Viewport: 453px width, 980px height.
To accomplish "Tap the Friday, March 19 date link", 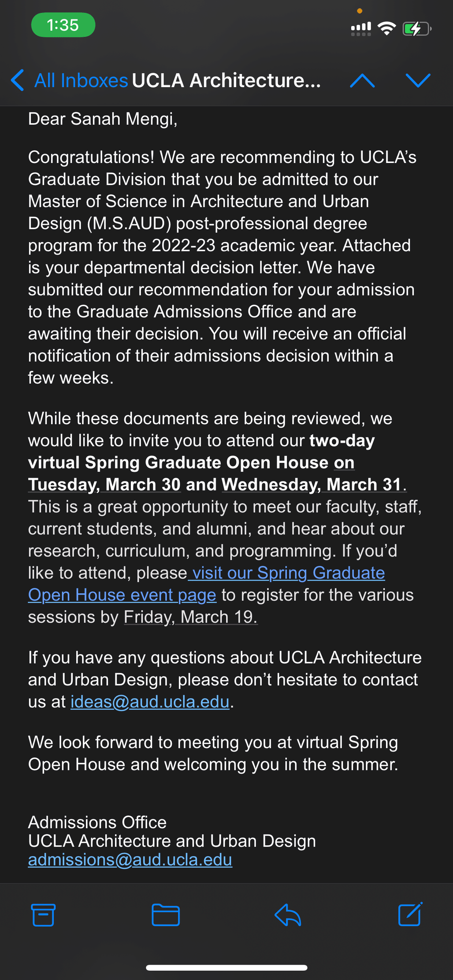I will (190, 617).
